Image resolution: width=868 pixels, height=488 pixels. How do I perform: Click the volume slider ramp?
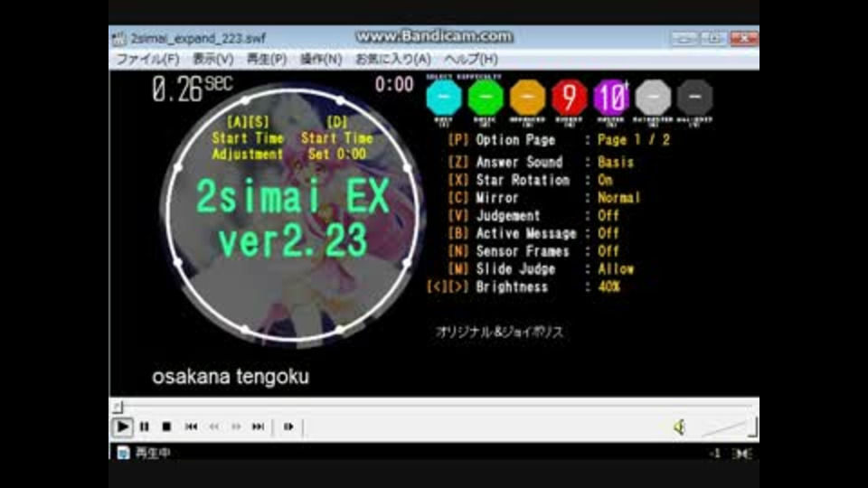723,428
